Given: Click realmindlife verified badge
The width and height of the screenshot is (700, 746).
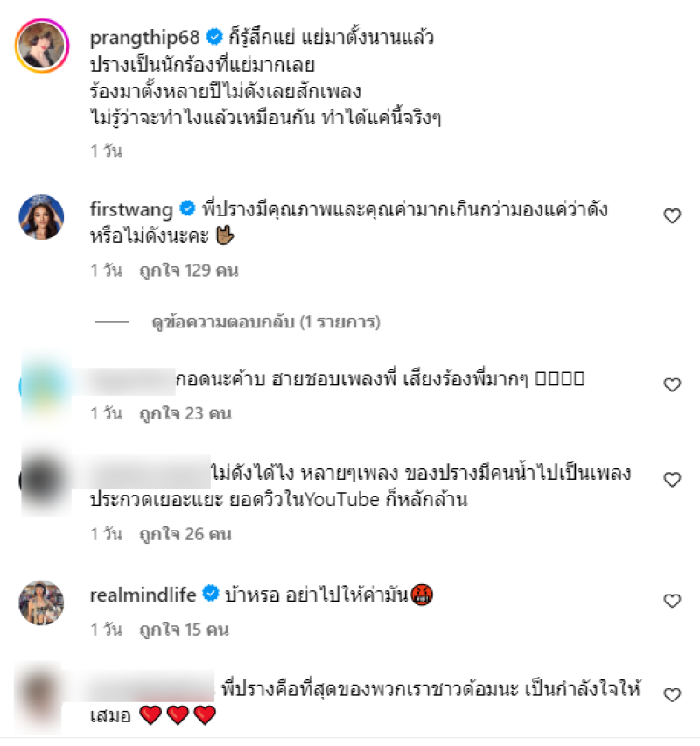Looking at the screenshot, I should pyautogui.click(x=211, y=594).
